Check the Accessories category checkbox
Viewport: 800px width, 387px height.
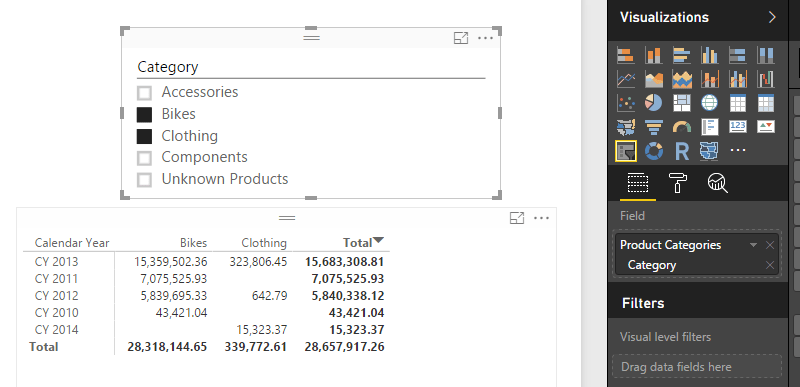pyautogui.click(x=144, y=93)
